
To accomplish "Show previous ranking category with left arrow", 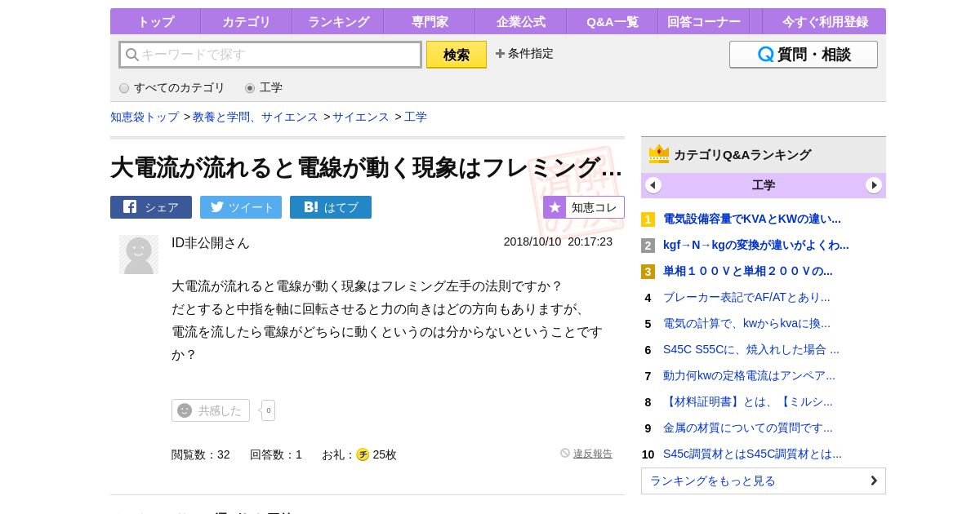I will click(653, 185).
